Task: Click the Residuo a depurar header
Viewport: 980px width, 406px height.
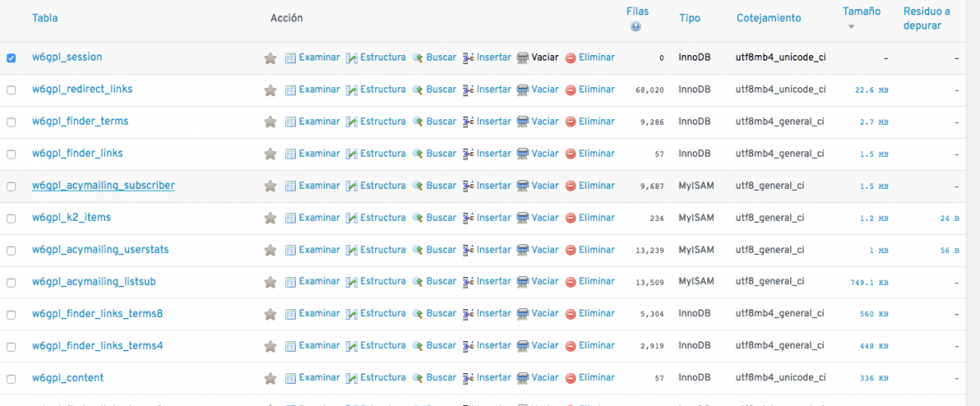Action: click(x=927, y=18)
